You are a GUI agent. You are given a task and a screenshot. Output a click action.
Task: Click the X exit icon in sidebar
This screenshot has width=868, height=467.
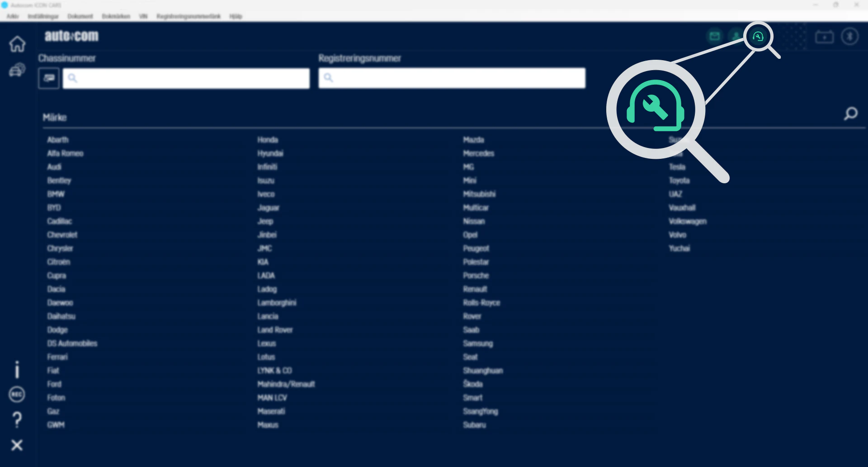[x=17, y=445]
